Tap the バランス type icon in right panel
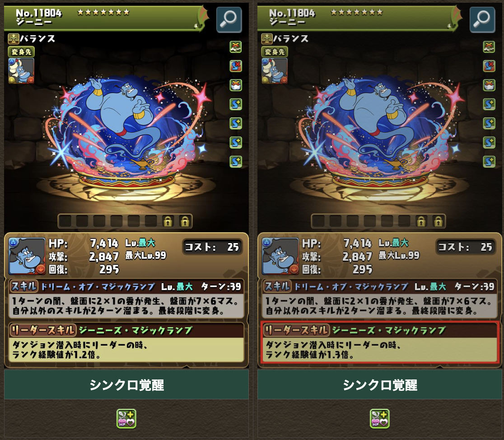 coord(267,39)
